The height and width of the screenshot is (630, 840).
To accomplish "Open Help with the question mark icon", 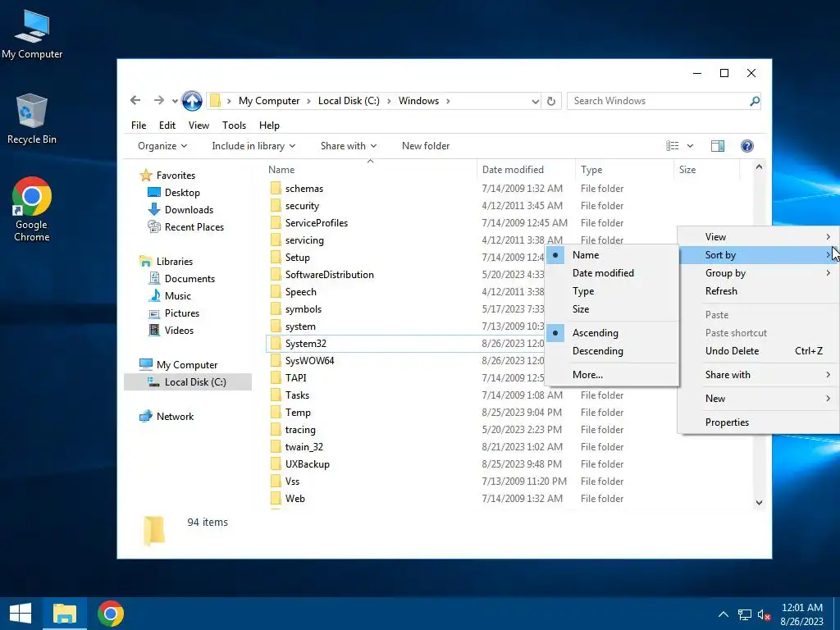I will [x=746, y=146].
